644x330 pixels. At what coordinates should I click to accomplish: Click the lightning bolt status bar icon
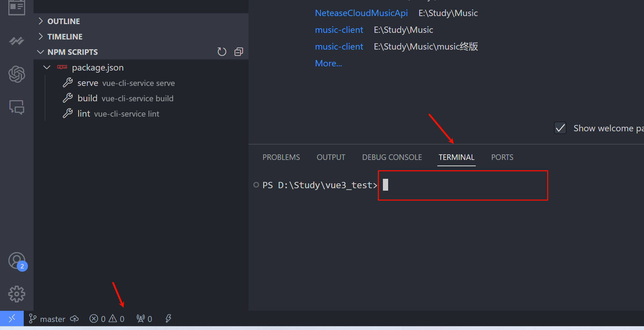[168, 318]
